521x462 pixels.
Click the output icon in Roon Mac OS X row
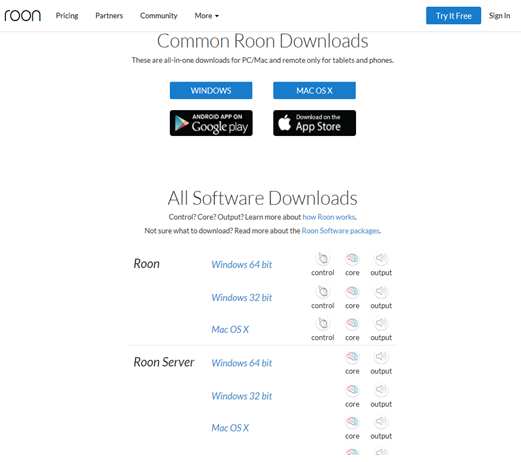click(x=381, y=323)
